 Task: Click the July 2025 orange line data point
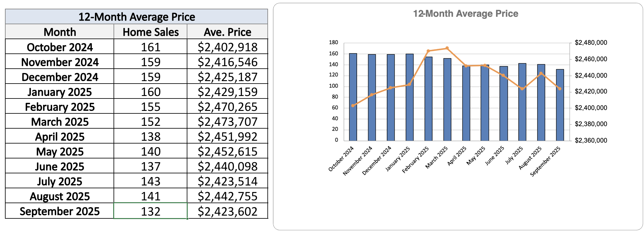[522, 89]
